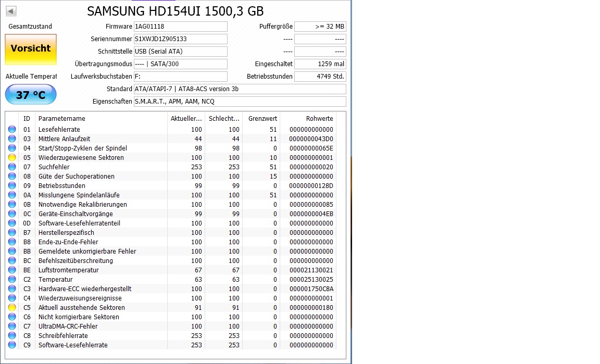Click status orb for Misslungene Spindelanläufe
Viewport: 600px width, 364px height.
[x=12, y=195]
